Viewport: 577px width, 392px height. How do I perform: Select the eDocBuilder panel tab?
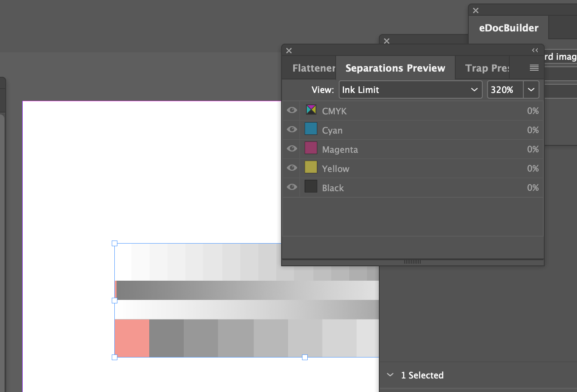(508, 28)
